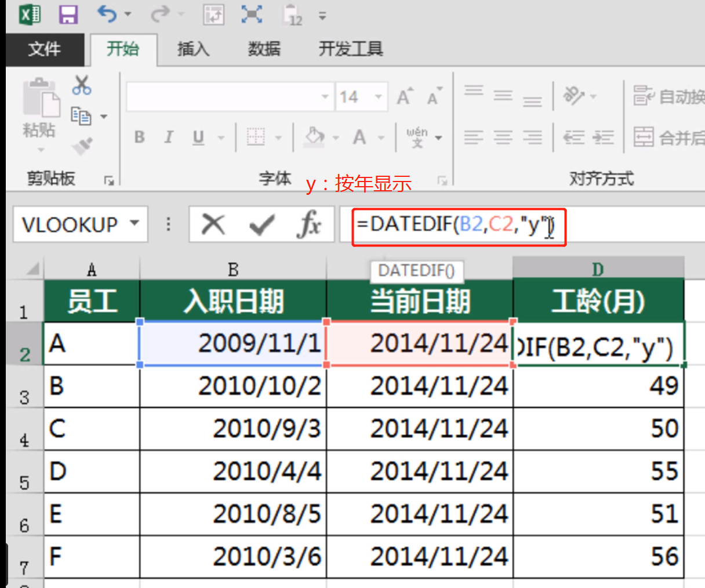Image resolution: width=705 pixels, height=588 pixels.
Task: Click the Increase Font Size icon
Action: click(405, 96)
